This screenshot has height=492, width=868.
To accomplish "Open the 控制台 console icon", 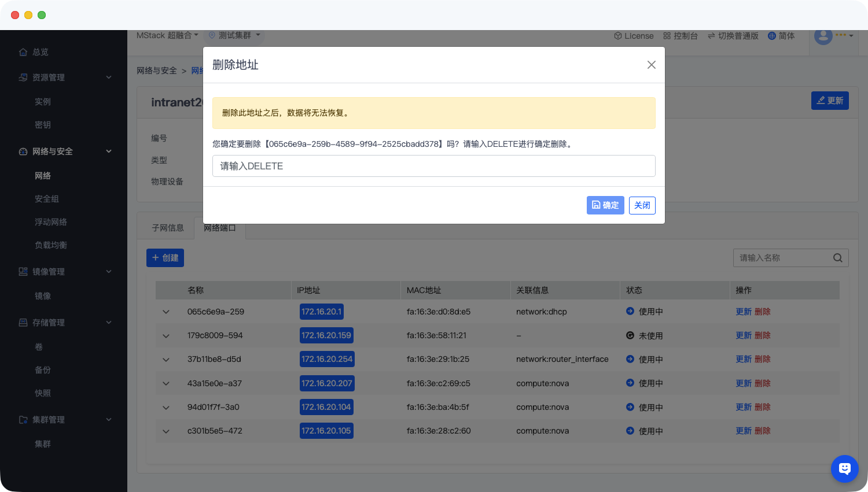I will pos(667,36).
